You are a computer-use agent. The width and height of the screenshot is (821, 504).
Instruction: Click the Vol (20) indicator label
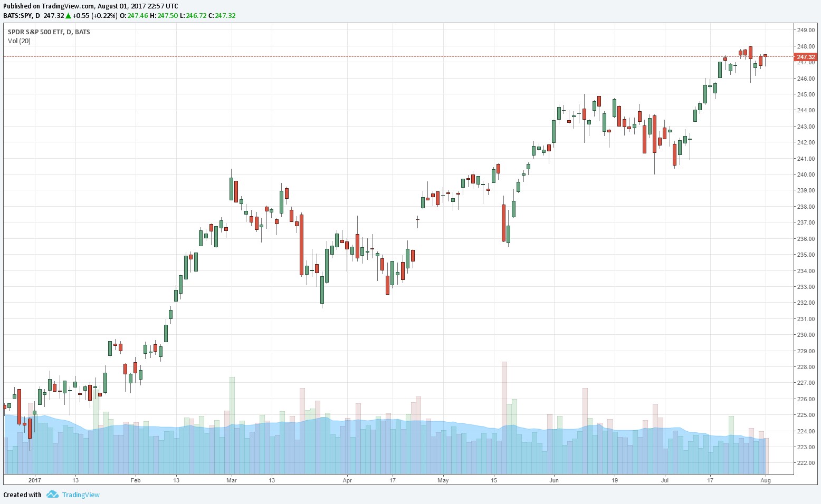pyautogui.click(x=19, y=41)
